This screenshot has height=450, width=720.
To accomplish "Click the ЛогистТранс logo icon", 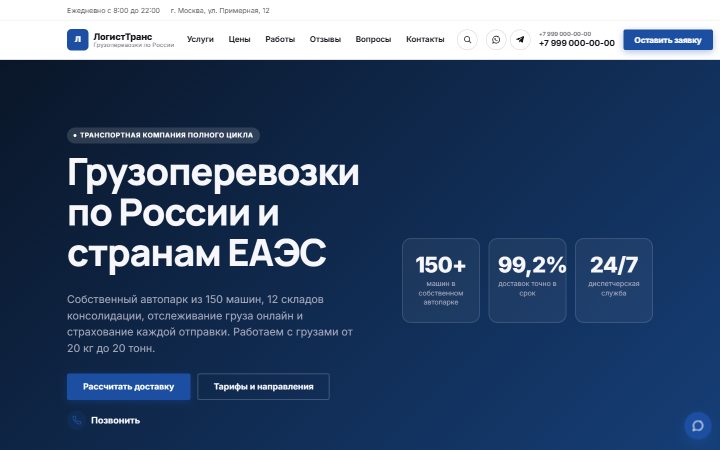I will 78,39.
